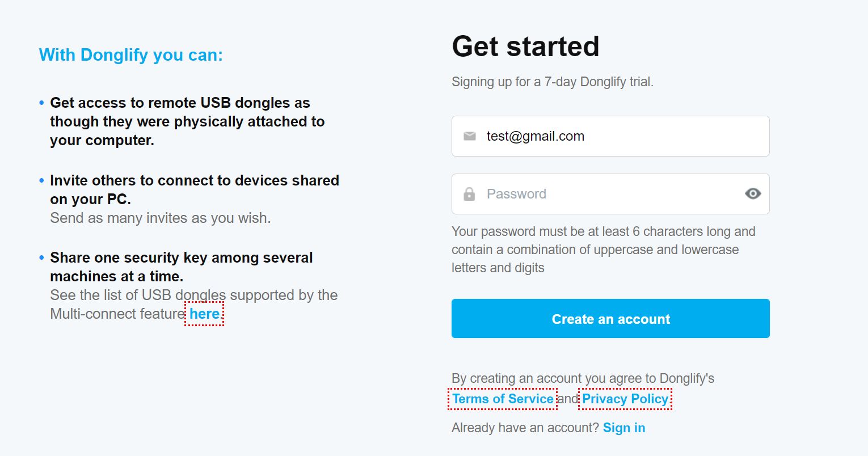Click the 'With Donglify you can:' heading
The width and height of the screenshot is (868, 456).
pos(131,55)
